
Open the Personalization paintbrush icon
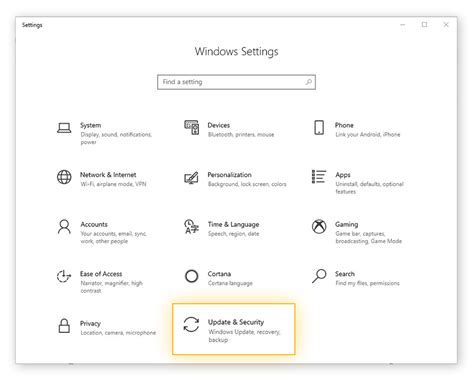pos(191,178)
